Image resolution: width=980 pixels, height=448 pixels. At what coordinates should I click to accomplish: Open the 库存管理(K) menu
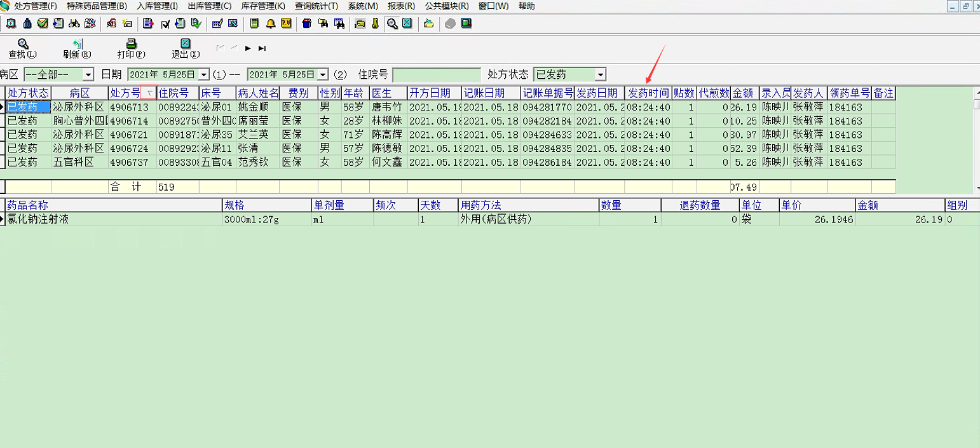tap(263, 6)
